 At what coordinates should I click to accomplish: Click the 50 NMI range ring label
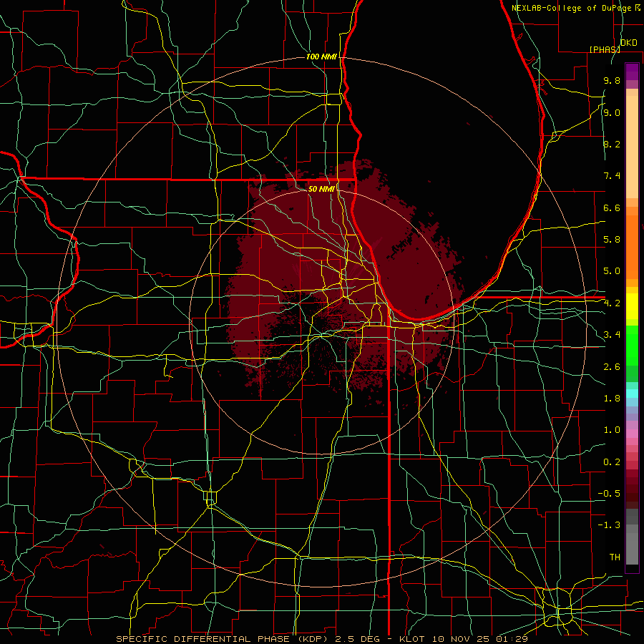pyautogui.click(x=321, y=189)
